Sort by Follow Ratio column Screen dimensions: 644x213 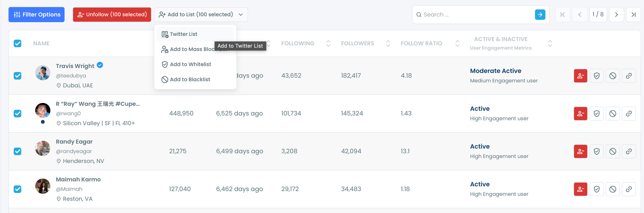pyautogui.click(x=457, y=43)
